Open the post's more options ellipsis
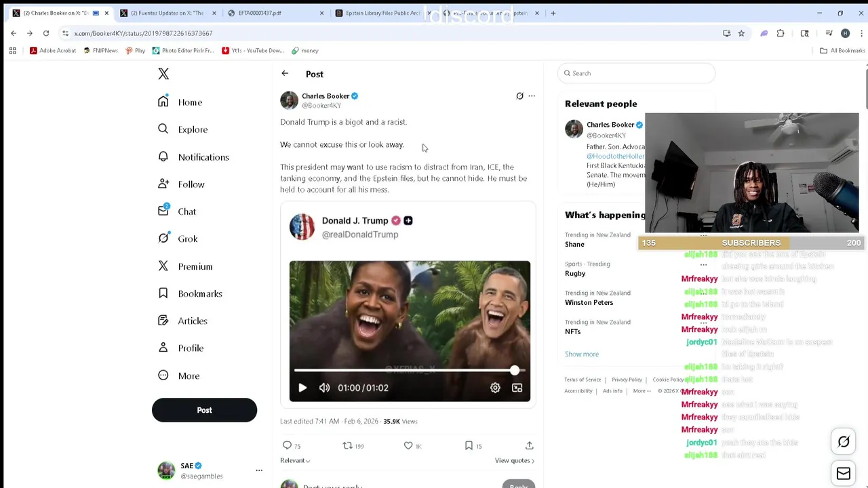868x488 pixels. click(x=532, y=96)
